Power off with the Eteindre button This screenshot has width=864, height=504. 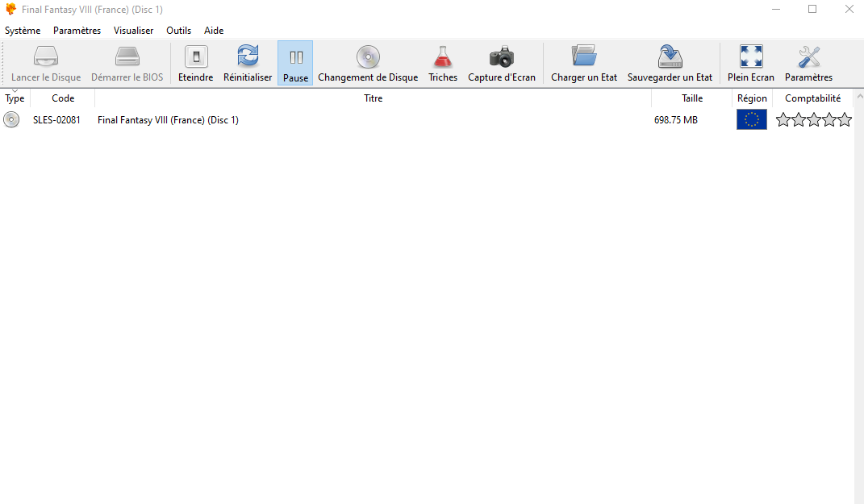point(195,64)
